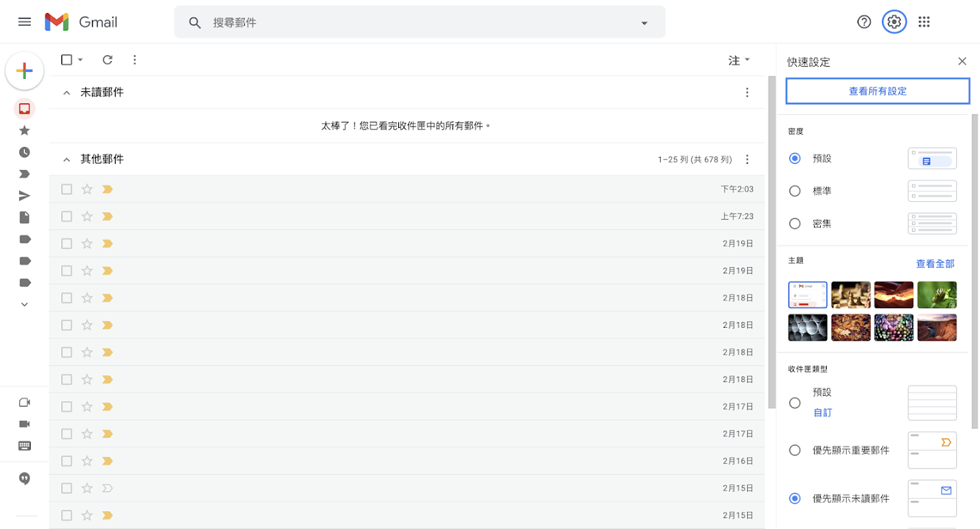Open the first 2月17日 email row
This screenshot has width=980, height=529.
click(407, 407)
